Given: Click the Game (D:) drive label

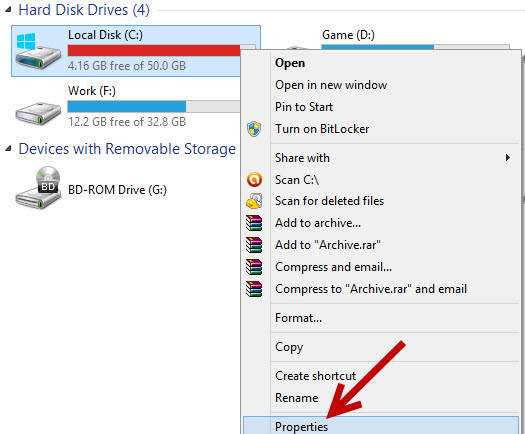Looking at the screenshot, I should pyautogui.click(x=348, y=35).
